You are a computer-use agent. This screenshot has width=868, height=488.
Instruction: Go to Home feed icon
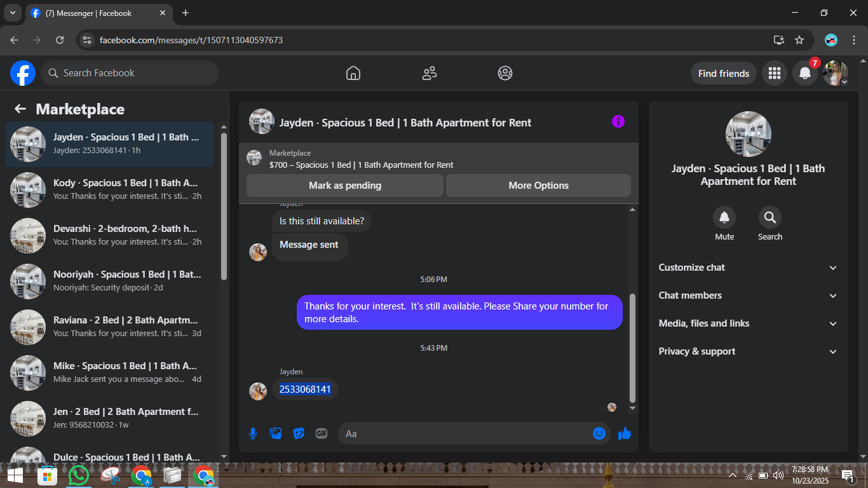pos(353,73)
